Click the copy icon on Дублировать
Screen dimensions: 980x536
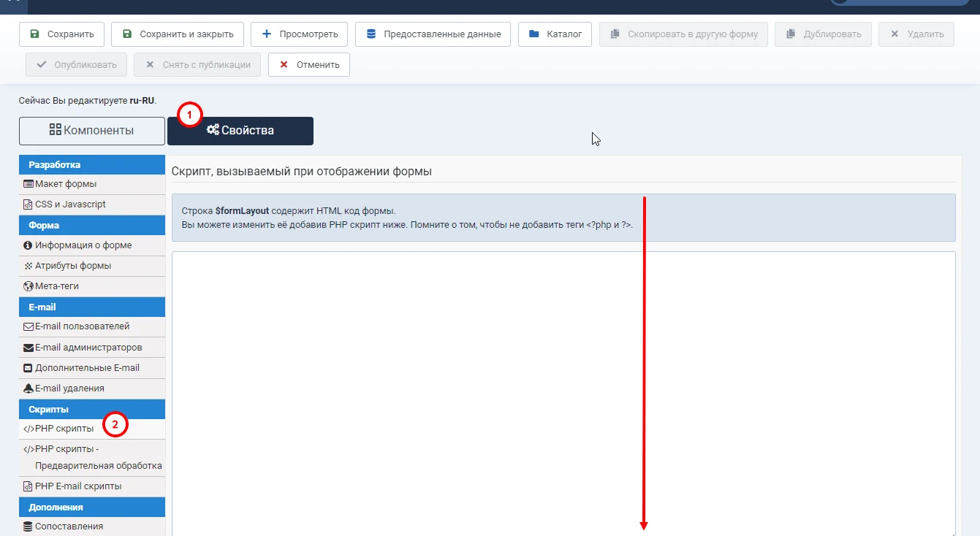(x=791, y=34)
